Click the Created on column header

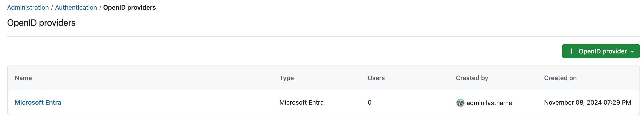coord(560,78)
